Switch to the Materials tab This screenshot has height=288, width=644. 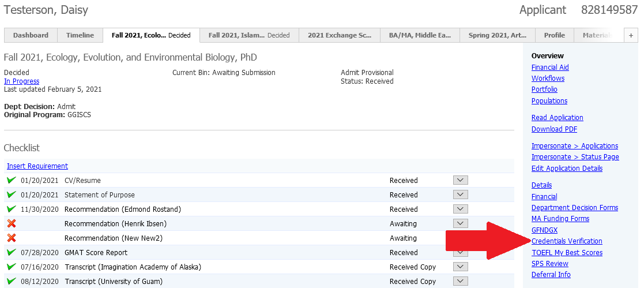597,35
